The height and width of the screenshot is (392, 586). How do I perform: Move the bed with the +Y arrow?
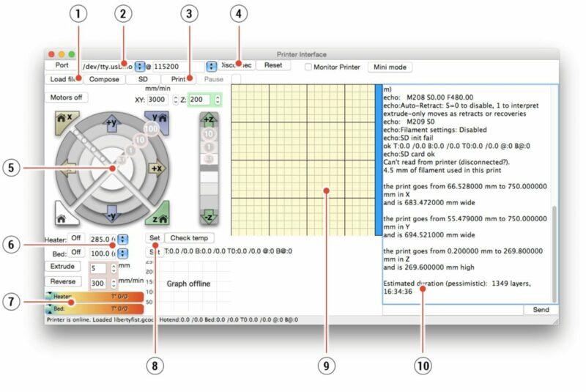(x=112, y=122)
